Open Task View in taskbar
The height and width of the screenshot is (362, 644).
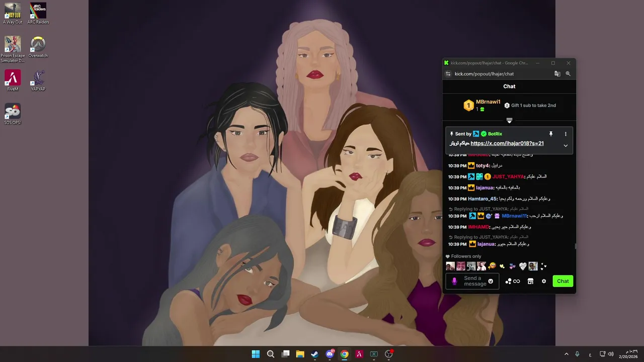tap(285, 354)
